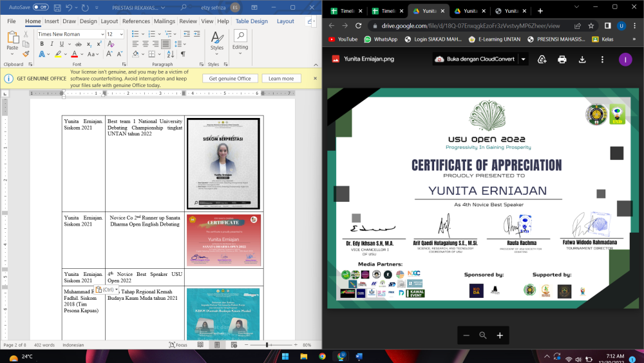
Task: Toggle Center alignment
Action: (146, 44)
